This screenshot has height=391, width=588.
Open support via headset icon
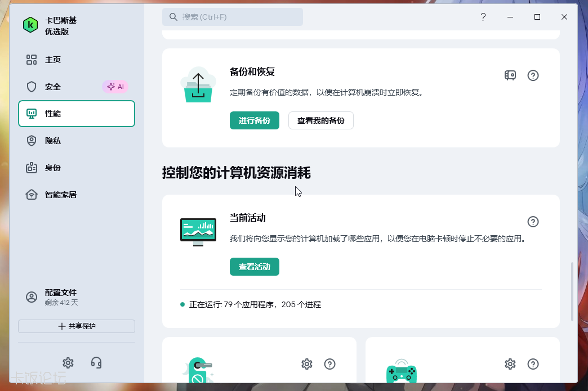point(96,362)
